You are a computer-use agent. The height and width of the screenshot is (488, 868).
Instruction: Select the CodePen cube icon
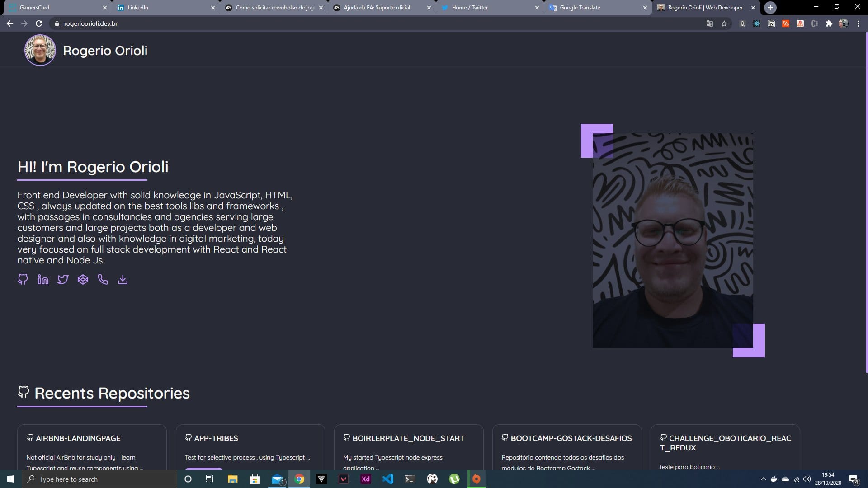(x=83, y=279)
